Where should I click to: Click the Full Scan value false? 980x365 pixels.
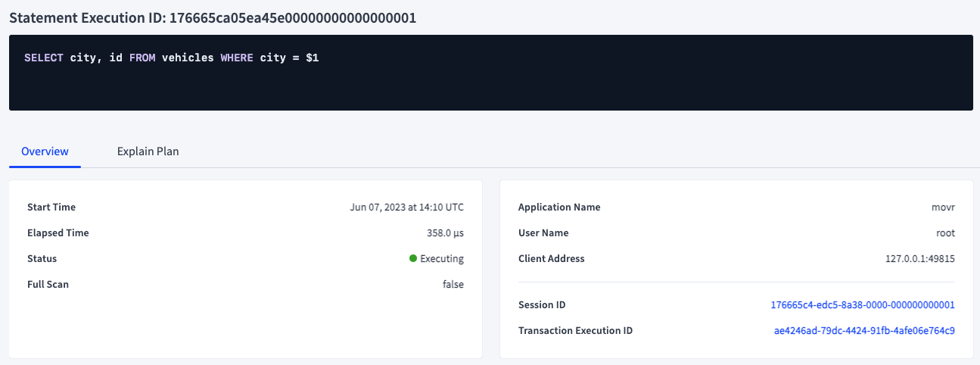point(453,285)
